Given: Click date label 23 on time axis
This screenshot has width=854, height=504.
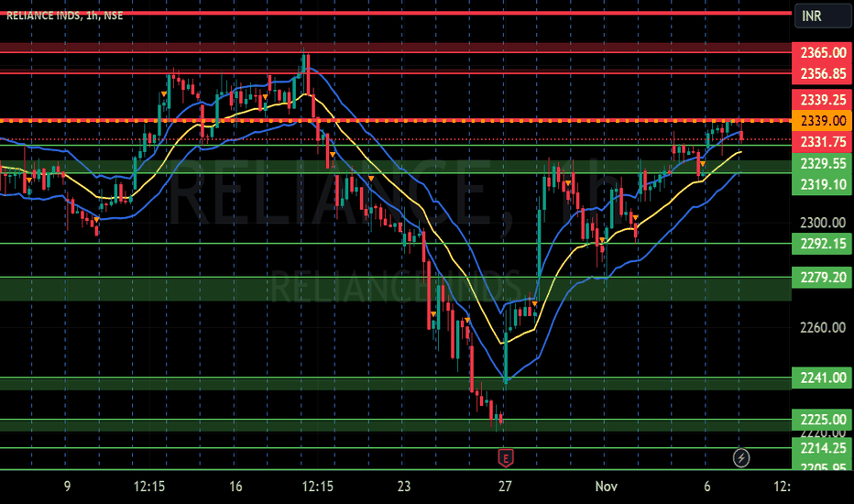Looking at the screenshot, I should click(403, 486).
